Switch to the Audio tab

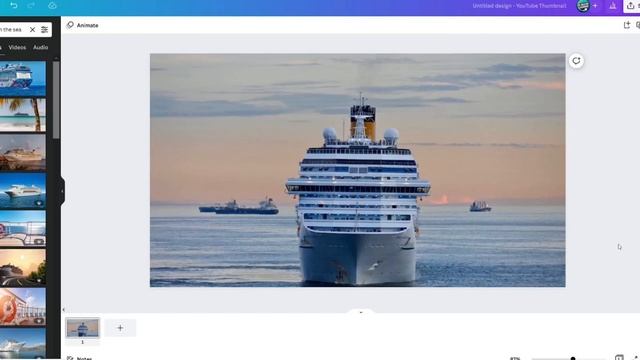40,47
